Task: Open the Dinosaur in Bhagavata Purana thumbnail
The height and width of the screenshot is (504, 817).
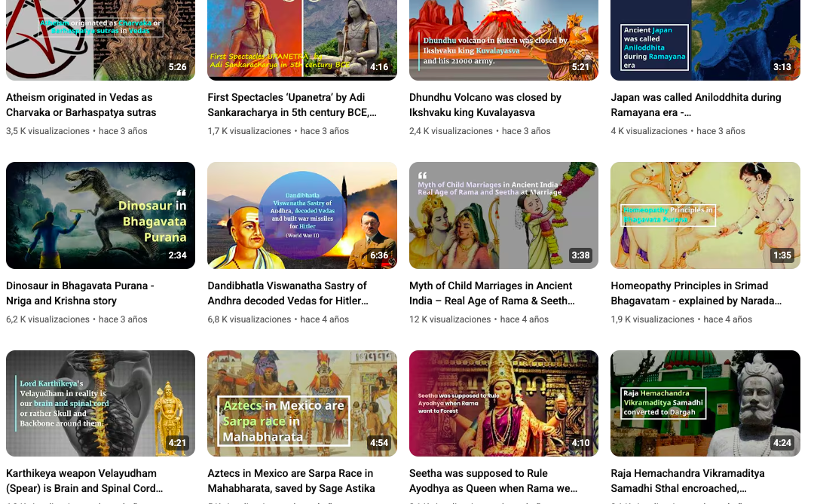Action: 100,215
